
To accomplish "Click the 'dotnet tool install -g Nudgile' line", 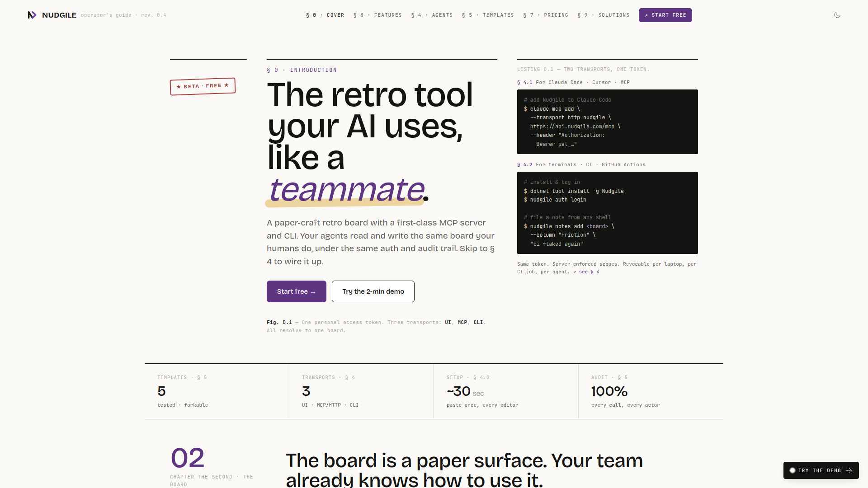I will pyautogui.click(x=574, y=191).
